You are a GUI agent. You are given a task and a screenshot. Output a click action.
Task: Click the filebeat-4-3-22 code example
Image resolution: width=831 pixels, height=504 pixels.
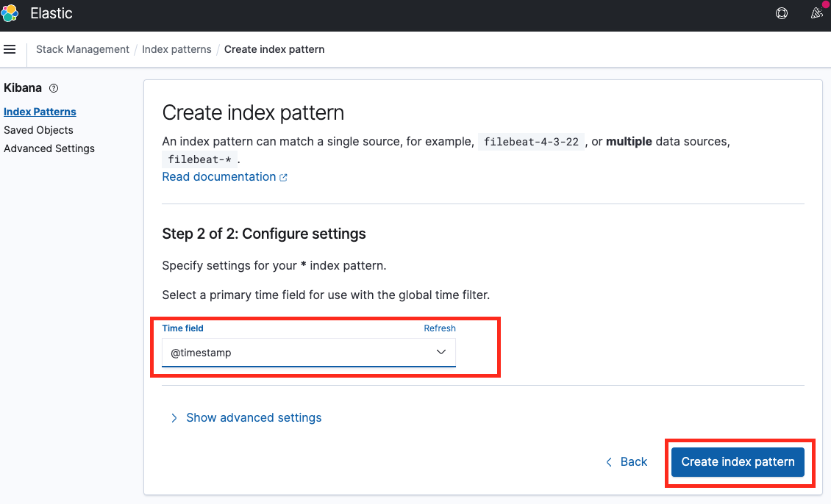point(531,142)
